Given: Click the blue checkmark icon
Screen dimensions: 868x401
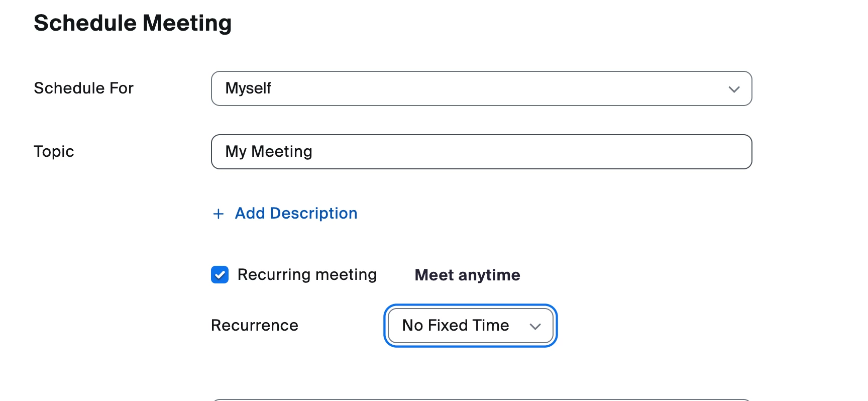Looking at the screenshot, I should (220, 275).
